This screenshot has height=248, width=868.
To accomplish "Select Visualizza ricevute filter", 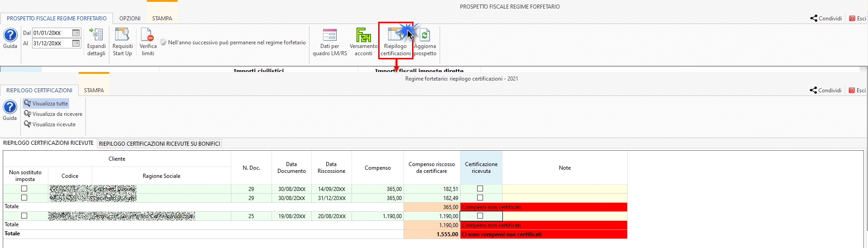I will point(50,124).
